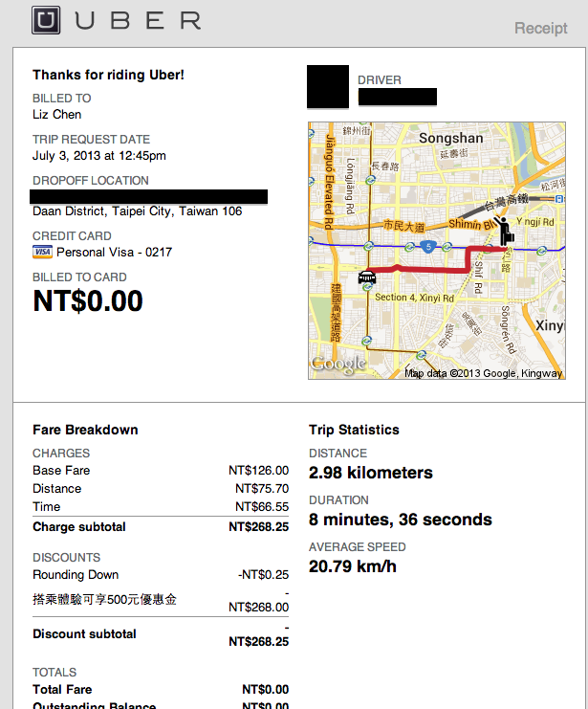Click the UBER wordmark text
Viewport: 588px width, 709px height.
[x=139, y=21]
